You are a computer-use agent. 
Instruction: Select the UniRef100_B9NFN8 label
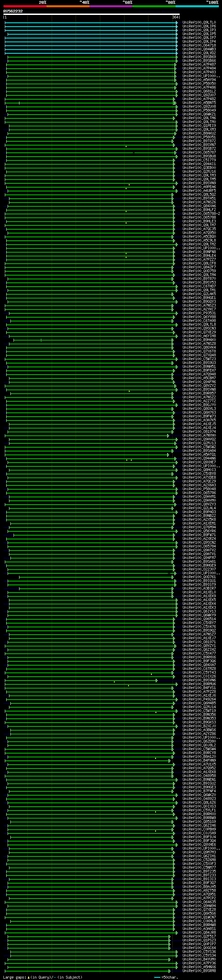point(199,252)
